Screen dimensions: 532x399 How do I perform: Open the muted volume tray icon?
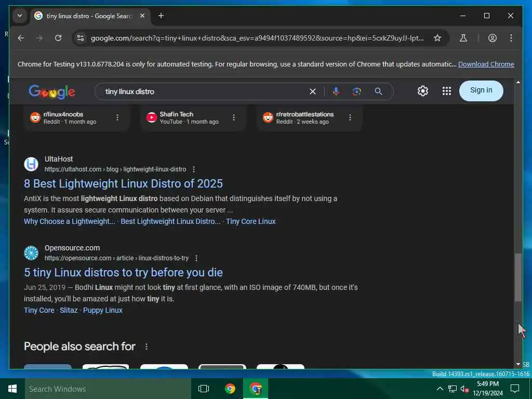click(x=464, y=389)
